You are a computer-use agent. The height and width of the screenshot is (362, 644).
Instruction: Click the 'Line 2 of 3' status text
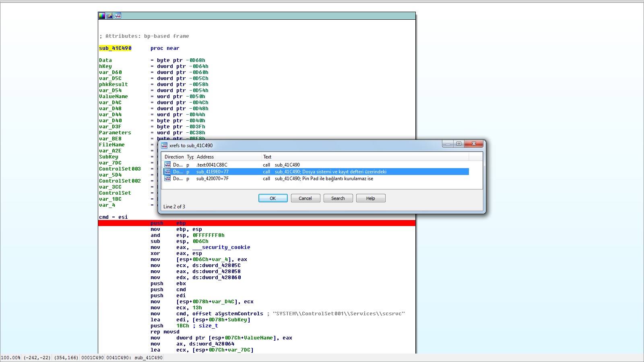click(x=174, y=207)
